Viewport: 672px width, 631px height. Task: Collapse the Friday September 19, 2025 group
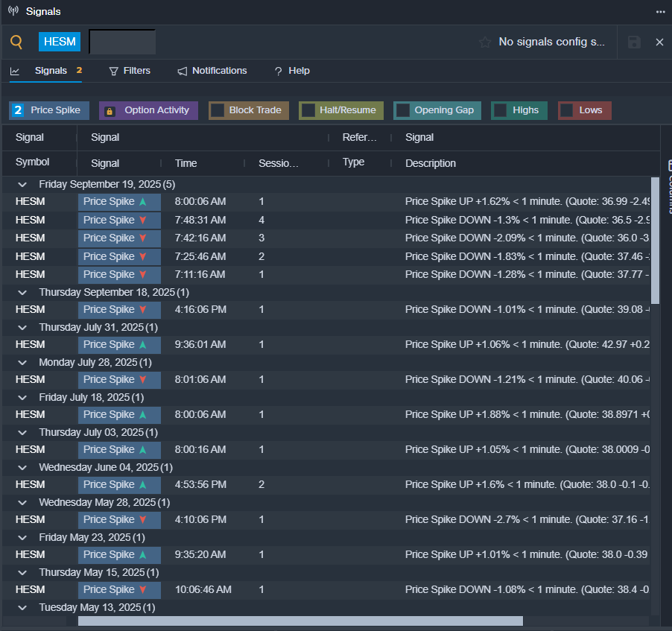(22, 184)
